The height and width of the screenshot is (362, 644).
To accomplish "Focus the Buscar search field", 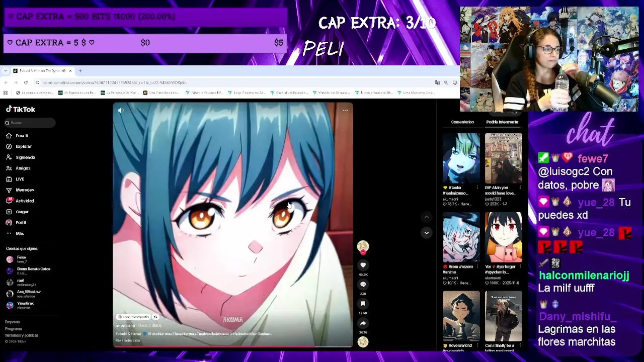I will (x=30, y=123).
